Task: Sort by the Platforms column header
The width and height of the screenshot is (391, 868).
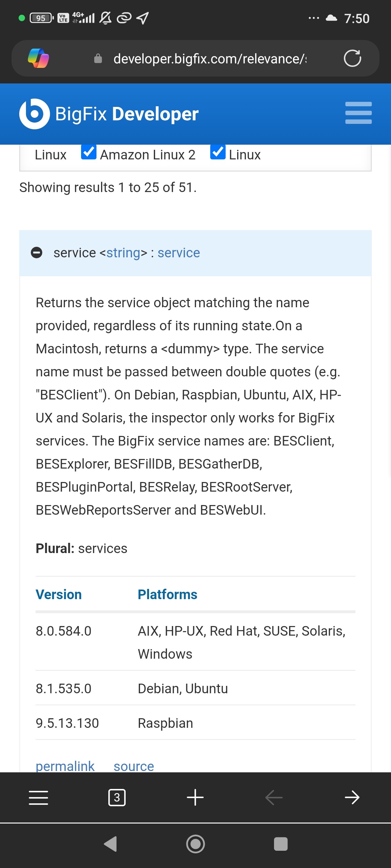Action: click(167, 594)
